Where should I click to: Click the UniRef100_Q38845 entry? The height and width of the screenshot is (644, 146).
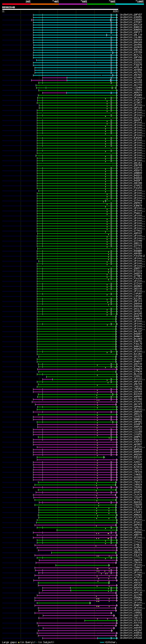[131, 60]
